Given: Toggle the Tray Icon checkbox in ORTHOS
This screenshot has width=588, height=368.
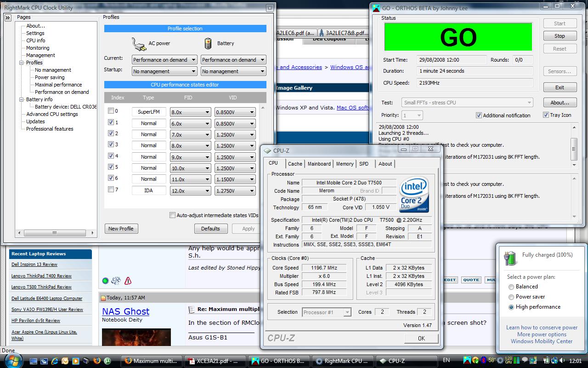Looking at the screenshot, I should (x=546, y=115).
